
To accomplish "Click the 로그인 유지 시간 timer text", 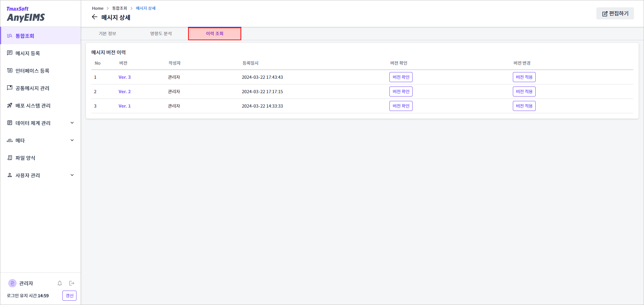I will pos(28,296).
